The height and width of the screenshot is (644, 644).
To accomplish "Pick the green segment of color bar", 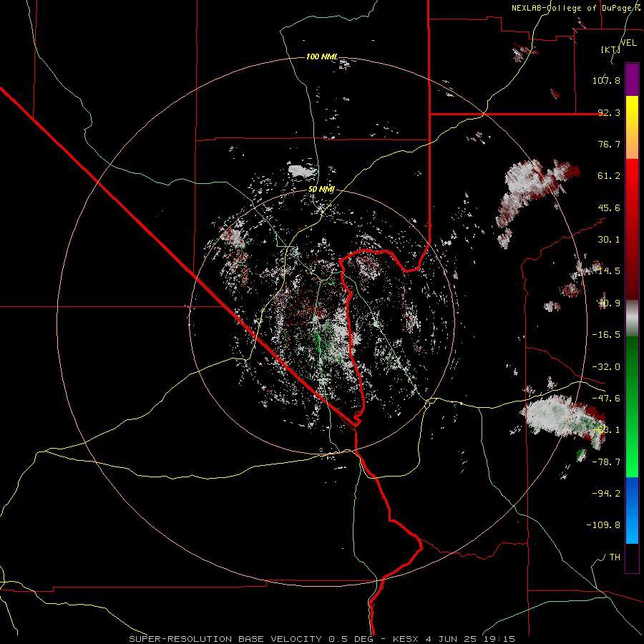I will click(x=632, y=406).
